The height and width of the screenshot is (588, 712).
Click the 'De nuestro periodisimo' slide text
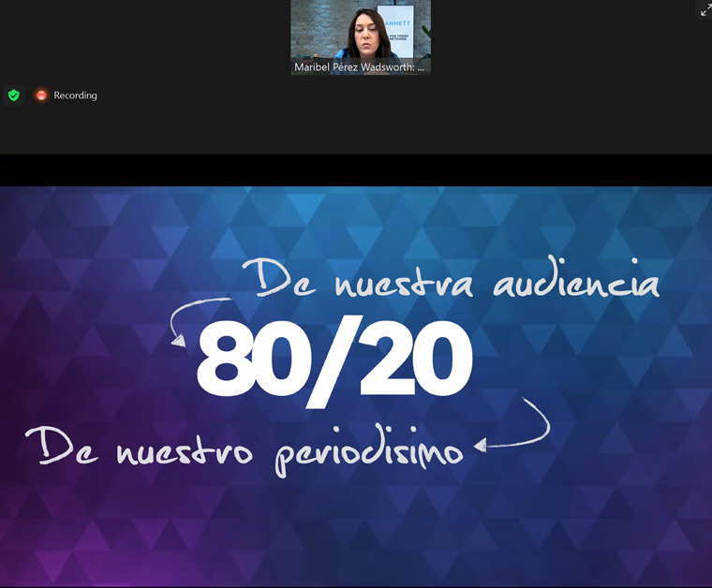point(245,450)
